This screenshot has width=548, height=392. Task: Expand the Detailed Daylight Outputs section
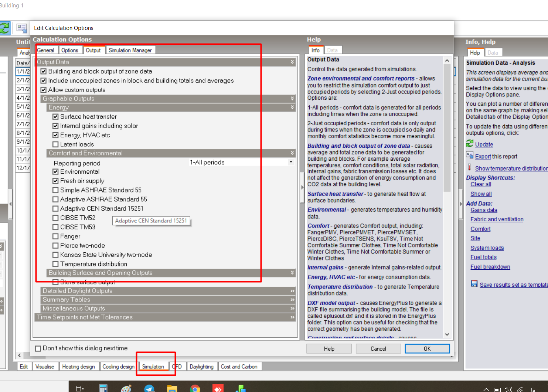click(168, 291)
